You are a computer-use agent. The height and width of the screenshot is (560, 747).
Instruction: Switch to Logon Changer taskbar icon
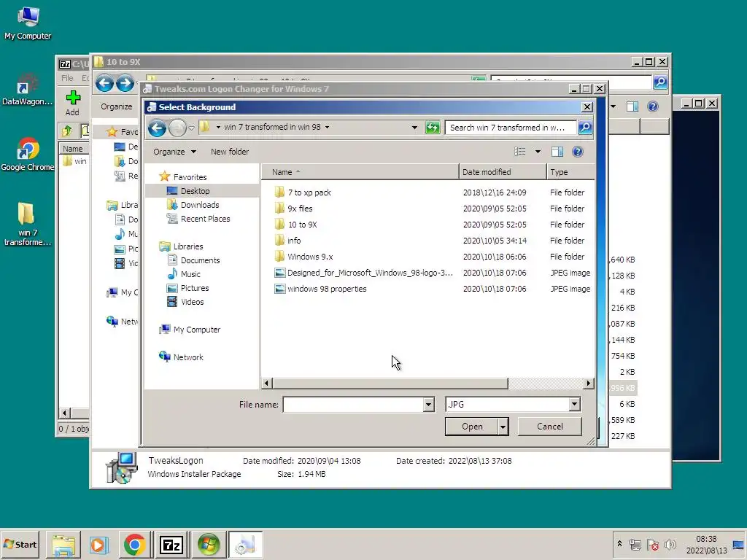point(245,545)
